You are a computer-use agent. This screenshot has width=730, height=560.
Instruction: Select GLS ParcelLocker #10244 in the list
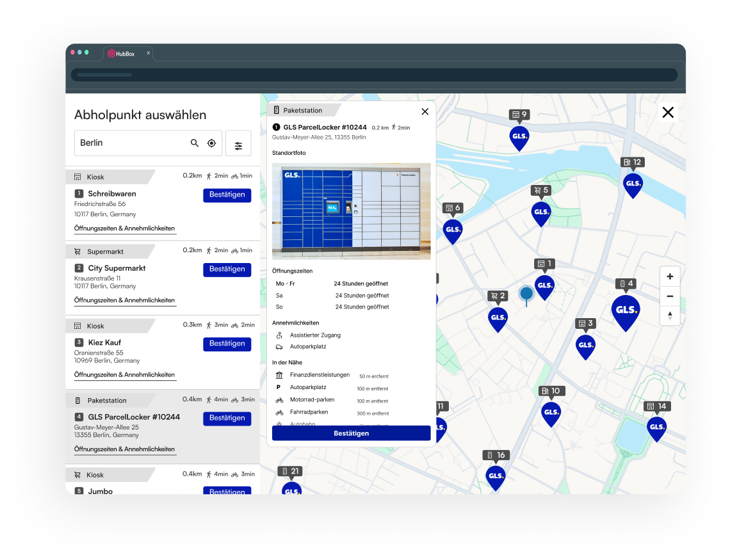tap(134, 417)
